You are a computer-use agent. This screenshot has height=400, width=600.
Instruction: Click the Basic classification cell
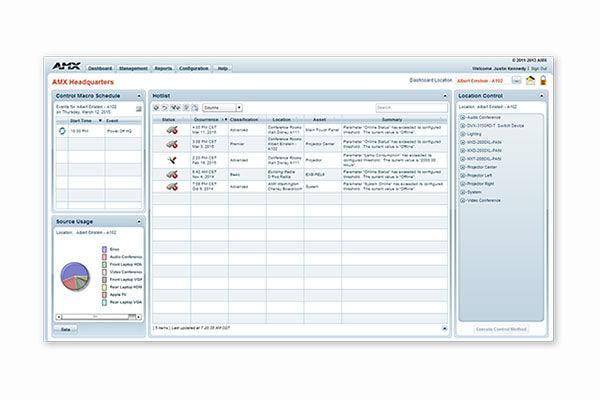point(247,175)
